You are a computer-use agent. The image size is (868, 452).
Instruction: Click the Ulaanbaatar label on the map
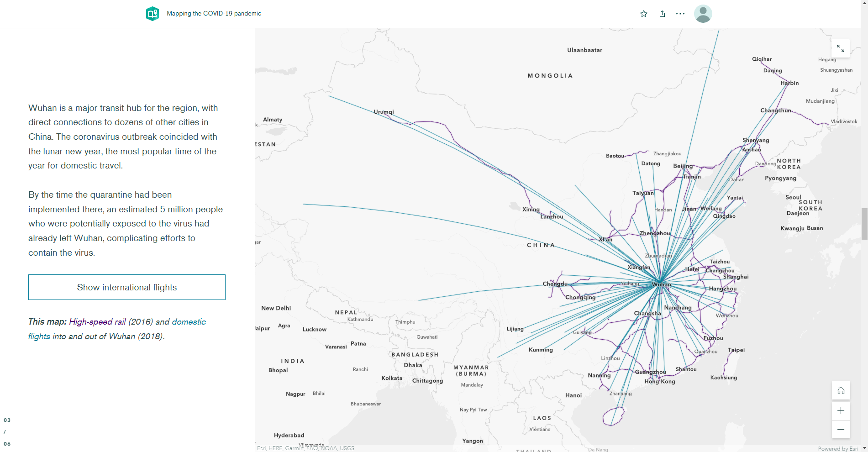pyautogui.click(x=585, y=50)
